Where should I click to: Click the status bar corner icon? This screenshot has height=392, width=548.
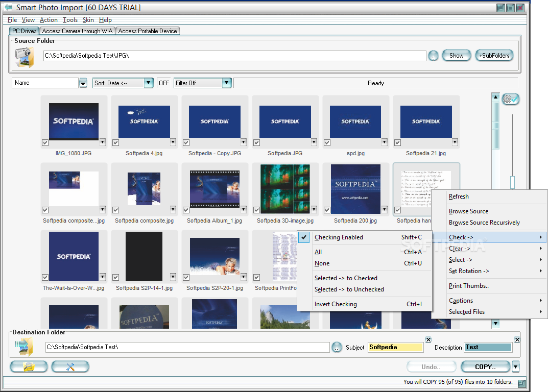tap(521, 383)
